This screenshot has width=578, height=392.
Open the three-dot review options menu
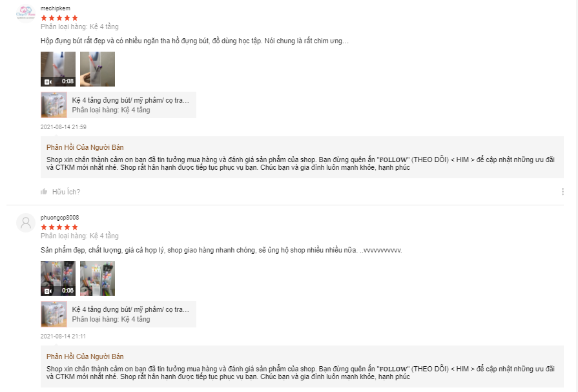tap(563, 191)
